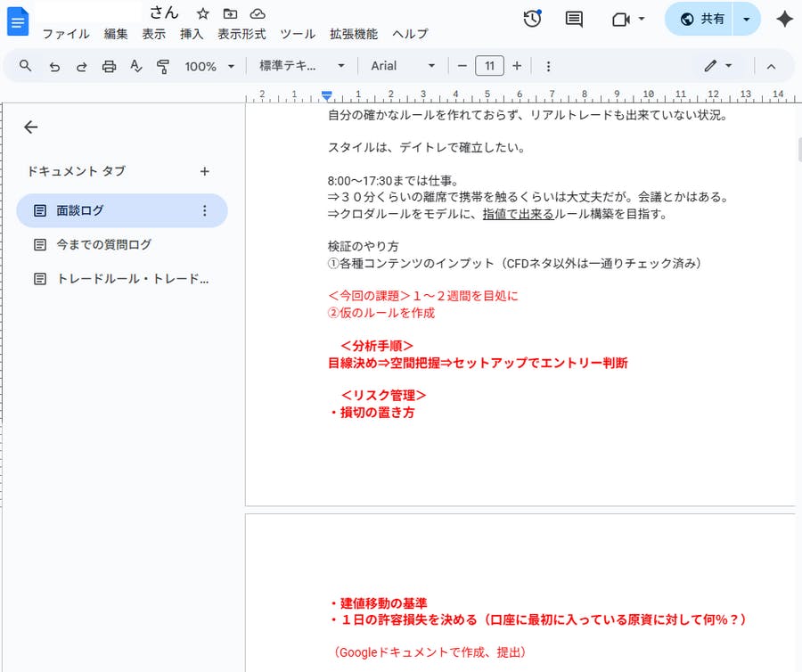Screen dimensions: 802x672
Task: Add a new document tab with plus
Action: tap(204, 171)
